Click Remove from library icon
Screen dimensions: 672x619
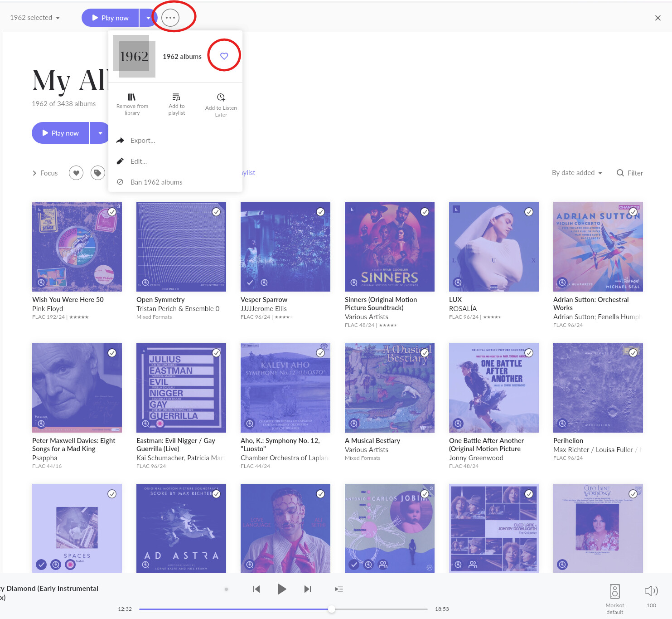point(132,97)
